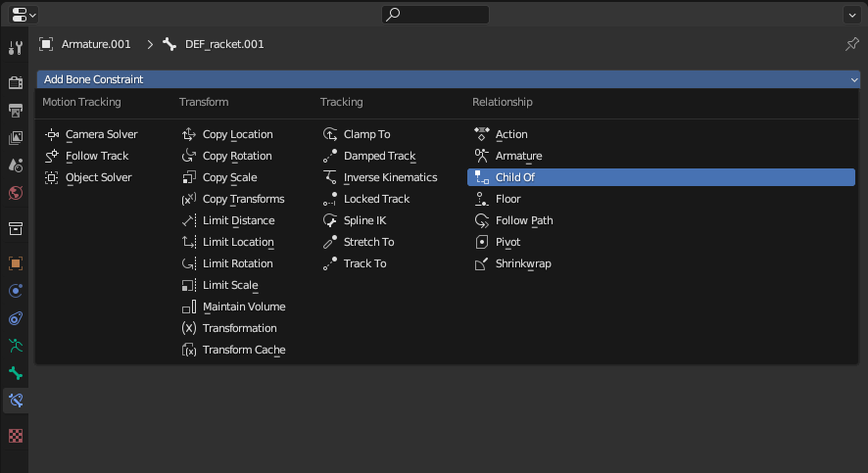Expand the options dropdown at top right
The image size is (868, 473).
tap(850, 15)
